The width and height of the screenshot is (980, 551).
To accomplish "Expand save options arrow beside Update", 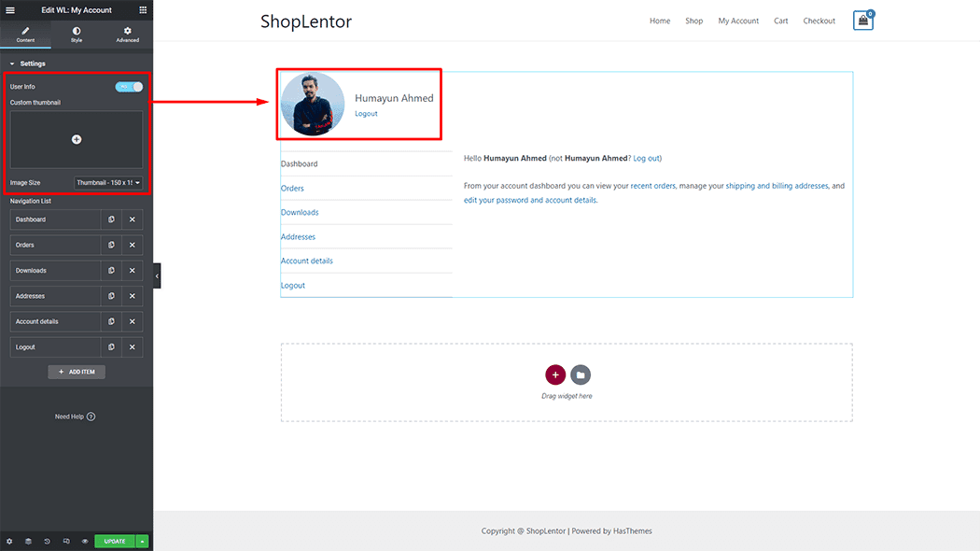I will [143, 541].
